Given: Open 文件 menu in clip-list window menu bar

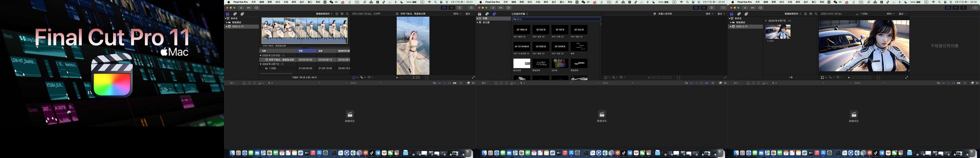Looking at the screenshot, I should (254, 2).
